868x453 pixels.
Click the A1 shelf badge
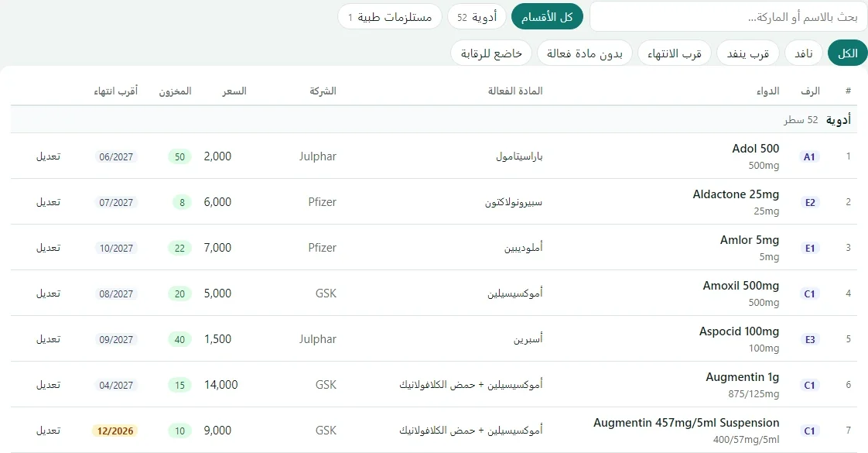click(809, 156)
